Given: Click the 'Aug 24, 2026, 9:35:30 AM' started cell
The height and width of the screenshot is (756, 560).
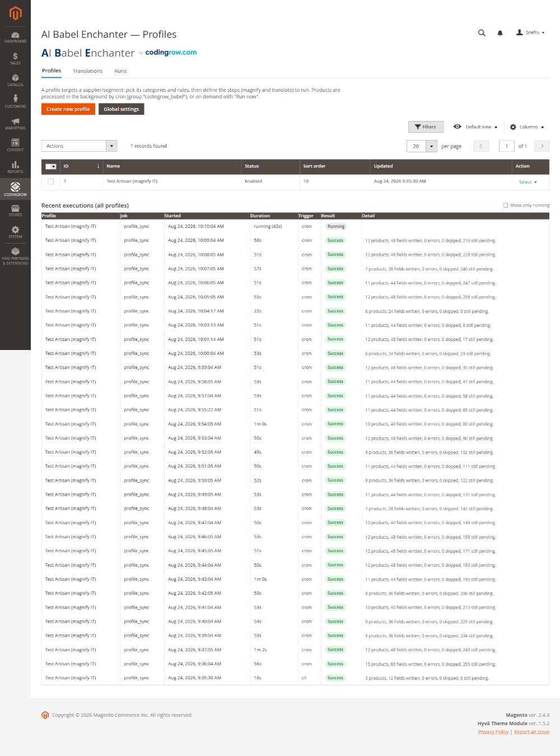Looking at the screenshot, I should pyautogui.click(x=194, y=678).
